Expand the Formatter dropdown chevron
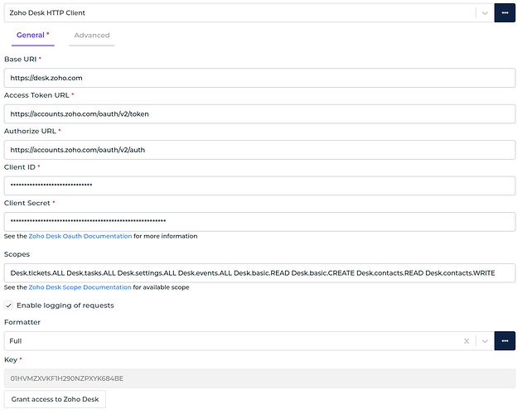Image resolution: width=532 pixels, height=414 pixels. click(485, 341)
